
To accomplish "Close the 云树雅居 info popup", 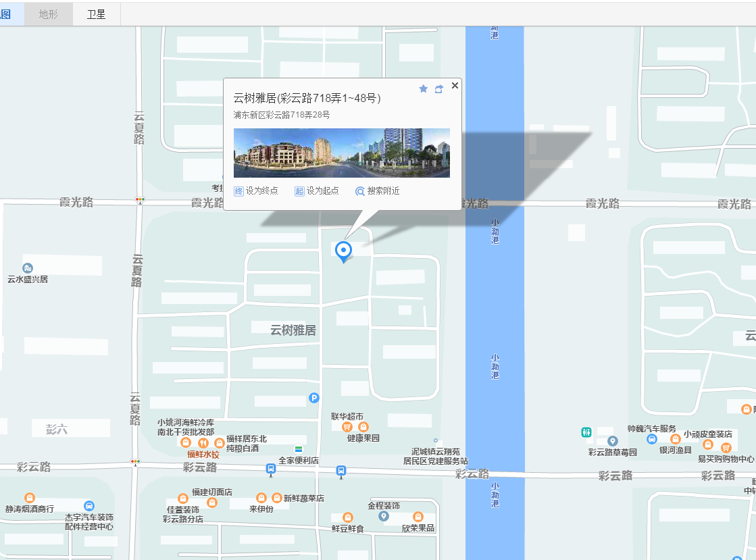I will (x=455, y=85).
